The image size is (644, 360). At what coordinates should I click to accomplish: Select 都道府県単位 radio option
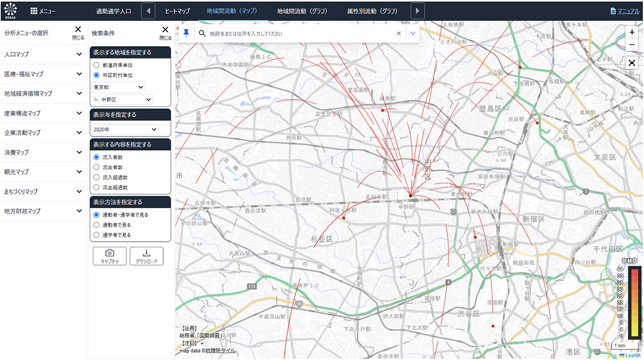97,65
